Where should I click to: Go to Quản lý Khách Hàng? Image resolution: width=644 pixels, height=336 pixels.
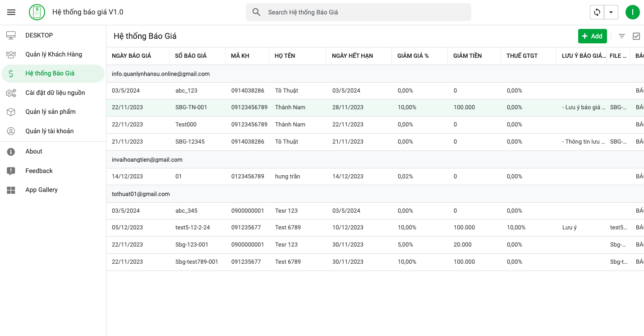point(53,55)
